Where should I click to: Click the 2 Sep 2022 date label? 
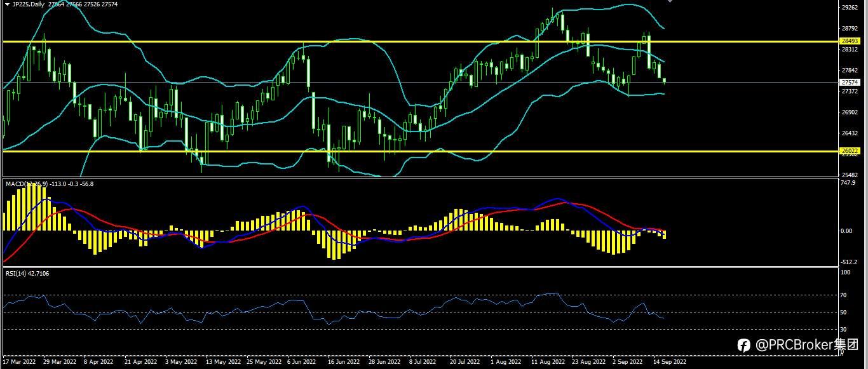click(x=628, y=362)
